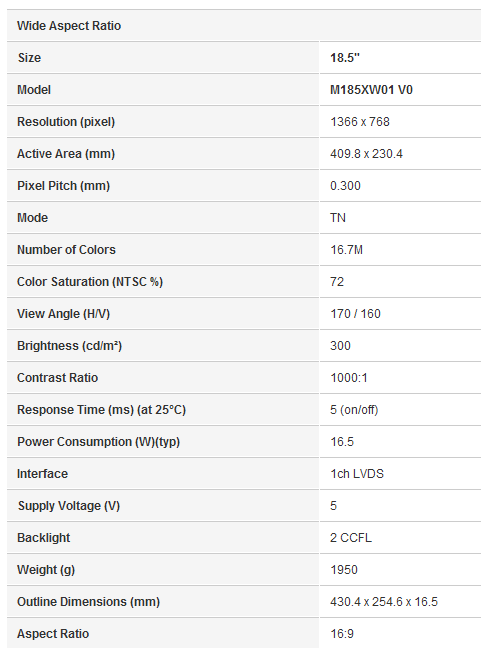
Task: Select the Number of Colors label
Action: pos(66,250)
